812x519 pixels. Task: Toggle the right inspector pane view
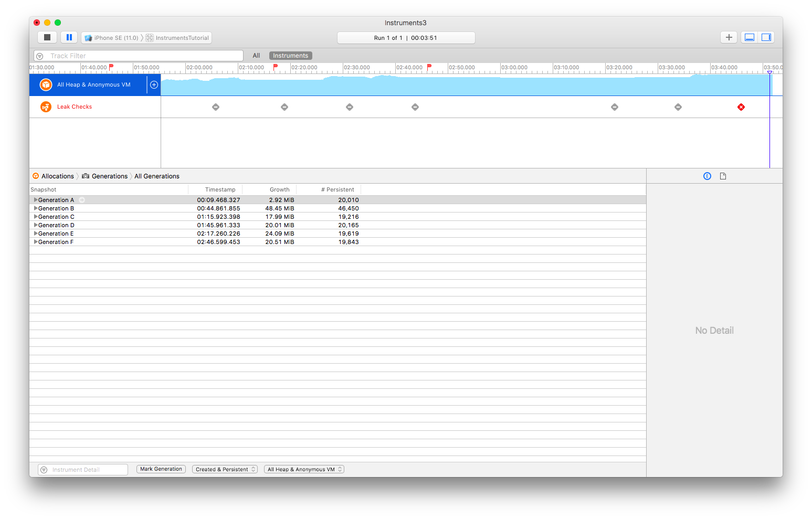click(x=766, y=37)
